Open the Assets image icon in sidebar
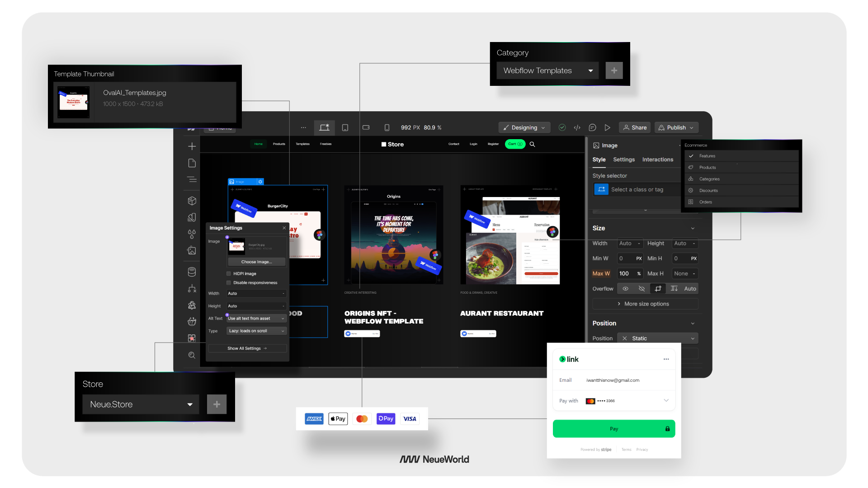This screenshot has height=488, width=868. click(x=192, y=250)
